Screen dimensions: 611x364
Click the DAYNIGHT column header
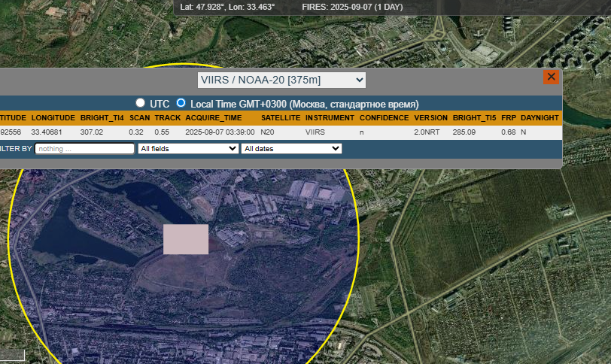(540, 118)
